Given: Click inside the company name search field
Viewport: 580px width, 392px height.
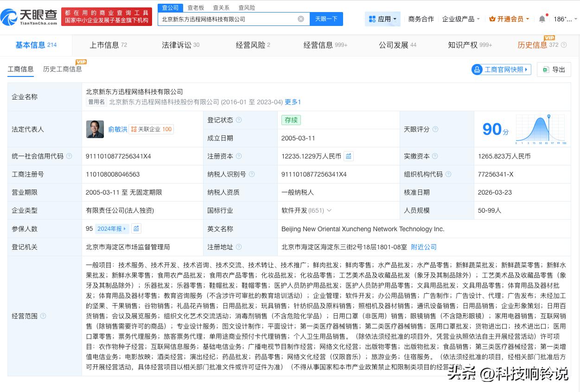Looking at the screenshot, I should pos(227,19).
